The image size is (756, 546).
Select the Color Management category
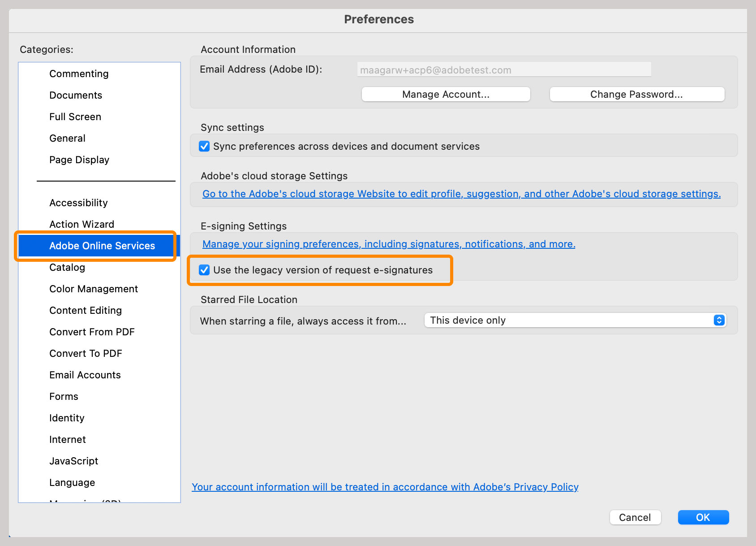pyautogui.click(x=94, y=289)
